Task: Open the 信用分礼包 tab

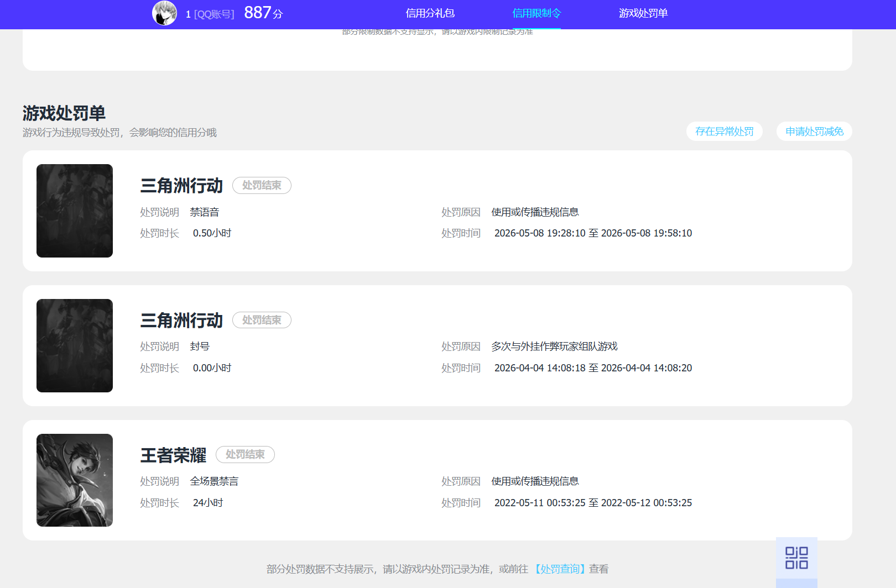Action: click(x=430, y=13)
